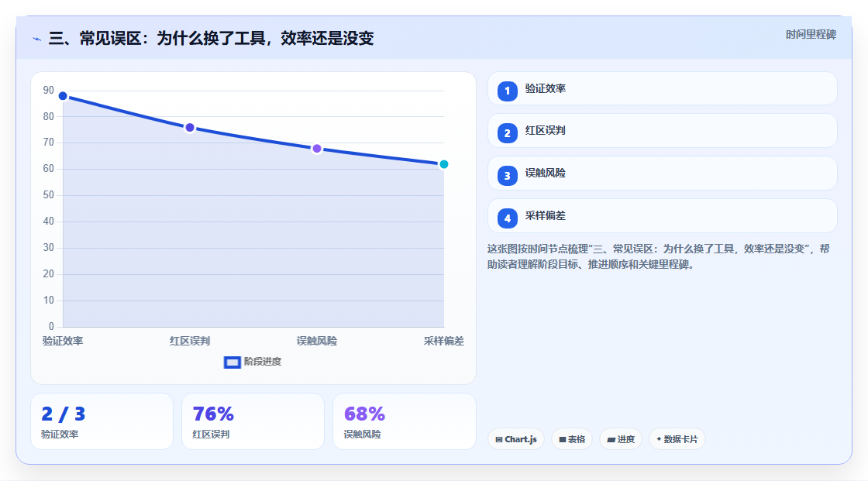This screenshot has width=868, height=481.
Task: Click number badge 1 for 验证效率
Action: [x=507, y=91]
